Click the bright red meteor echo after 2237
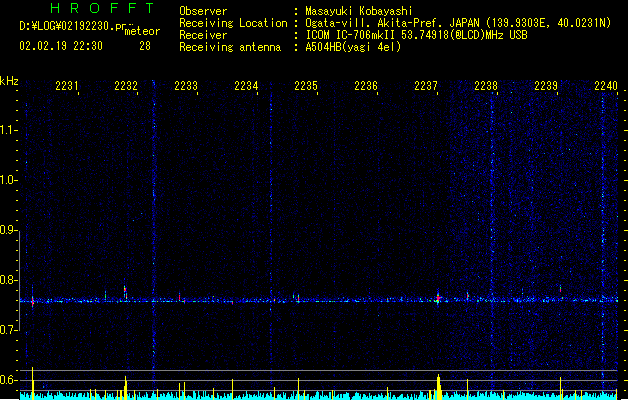 (x=438, y=298)
